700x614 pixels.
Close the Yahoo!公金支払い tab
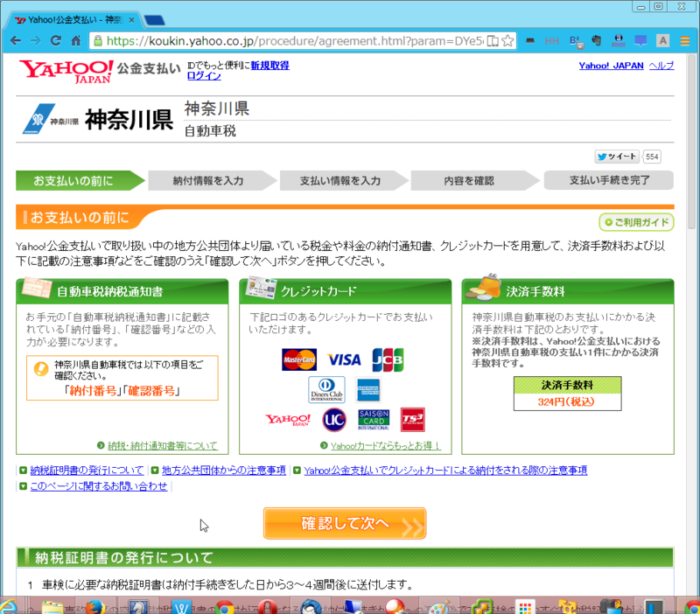(x=132, y=20)
